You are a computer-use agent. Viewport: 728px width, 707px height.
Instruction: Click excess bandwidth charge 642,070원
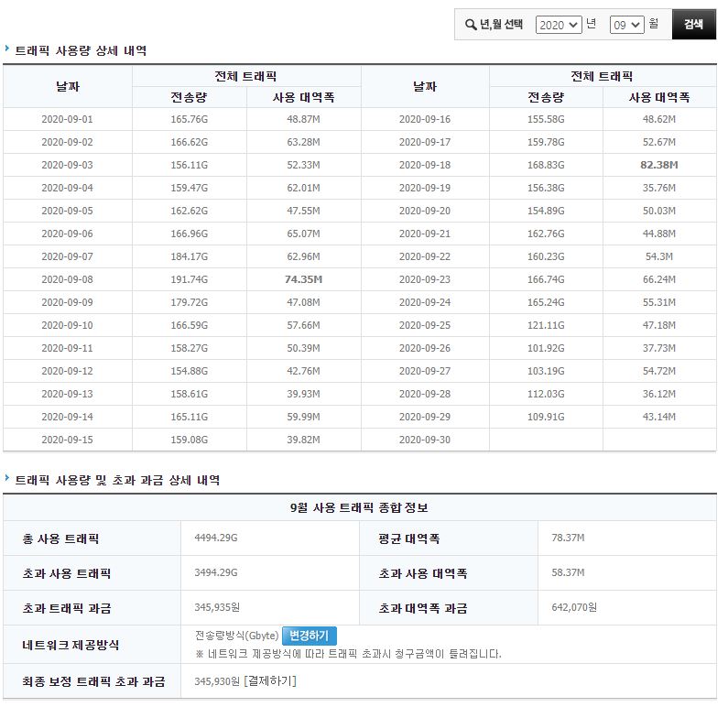[x=574, y=607]
